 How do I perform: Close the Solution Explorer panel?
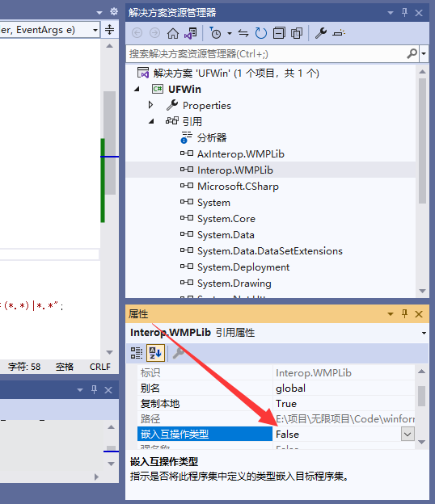click(419, 13)
